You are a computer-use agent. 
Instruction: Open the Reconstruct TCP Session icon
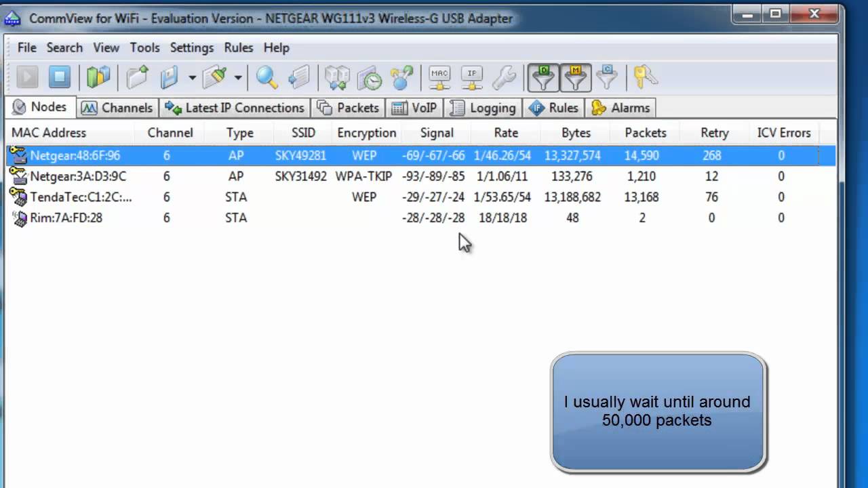pyautogui.click(x=337, y=77)
